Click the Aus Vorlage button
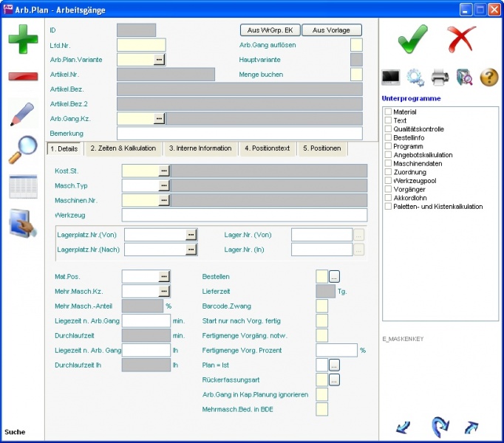The height and width of the screenshot is (443, 504). coord(331,30)
